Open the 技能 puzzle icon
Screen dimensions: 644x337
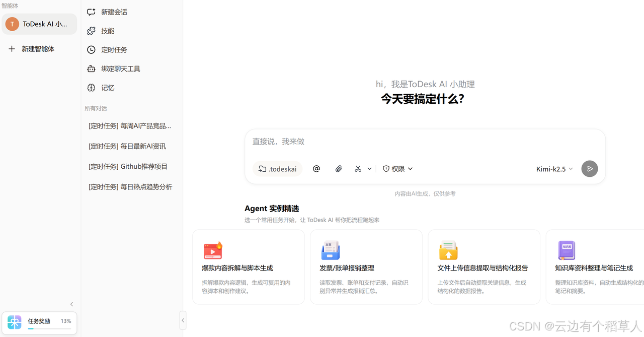(91, 31)
